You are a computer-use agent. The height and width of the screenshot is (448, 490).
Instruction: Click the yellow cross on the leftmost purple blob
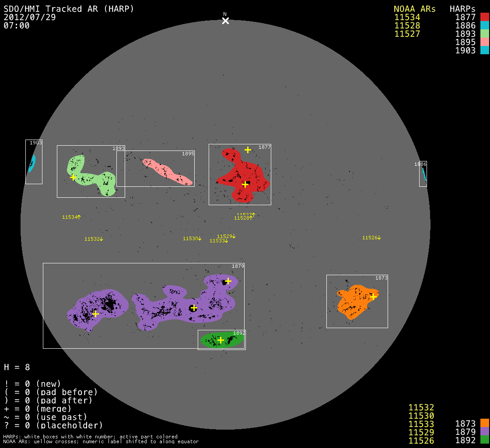(95, 314)
